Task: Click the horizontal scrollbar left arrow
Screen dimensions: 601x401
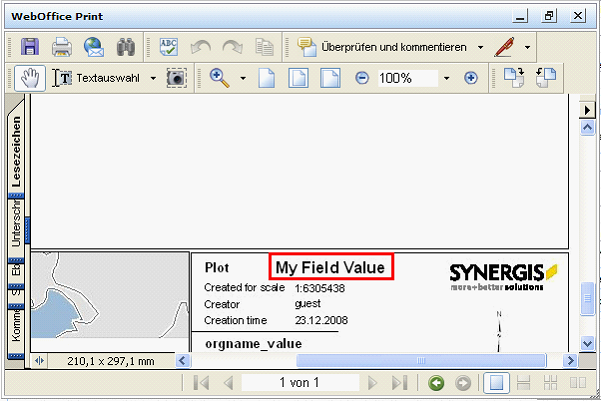Action: (182, 361)
